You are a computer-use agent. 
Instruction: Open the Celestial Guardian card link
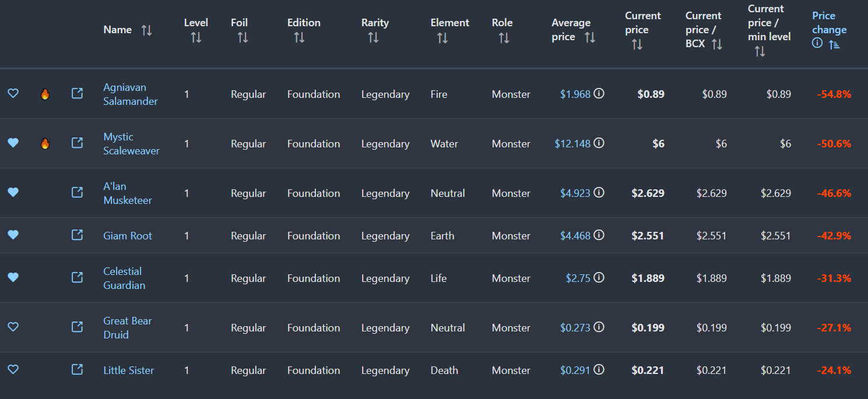pos(124,278)
